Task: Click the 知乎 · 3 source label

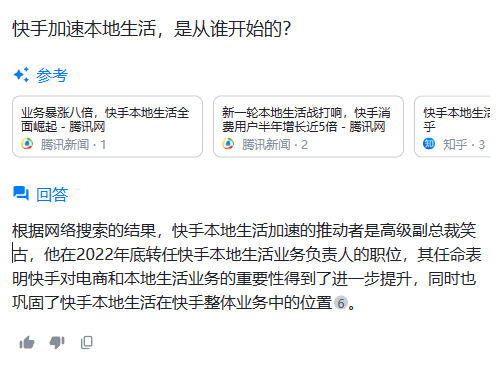Action: pyautogui.click(x=464, y=145)
